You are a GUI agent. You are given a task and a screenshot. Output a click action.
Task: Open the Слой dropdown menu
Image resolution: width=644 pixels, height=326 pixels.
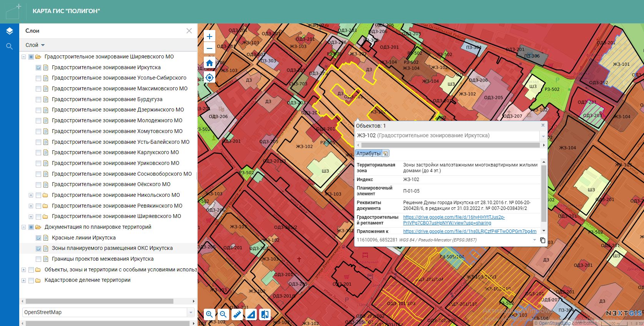point(35,45)
